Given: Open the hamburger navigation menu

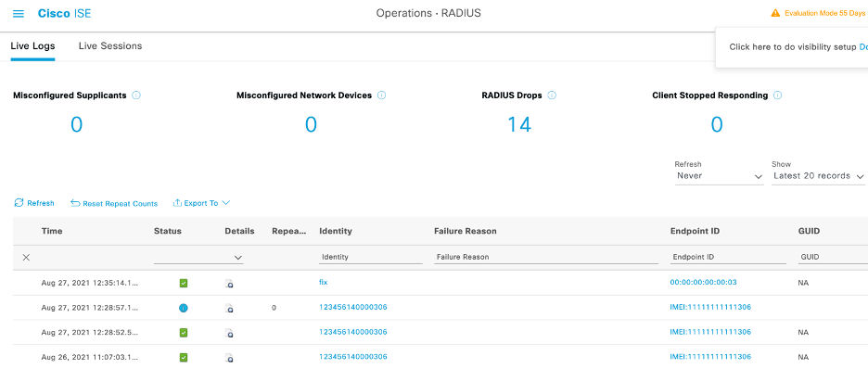Looking at the screenshot, I should coord(19,13).
